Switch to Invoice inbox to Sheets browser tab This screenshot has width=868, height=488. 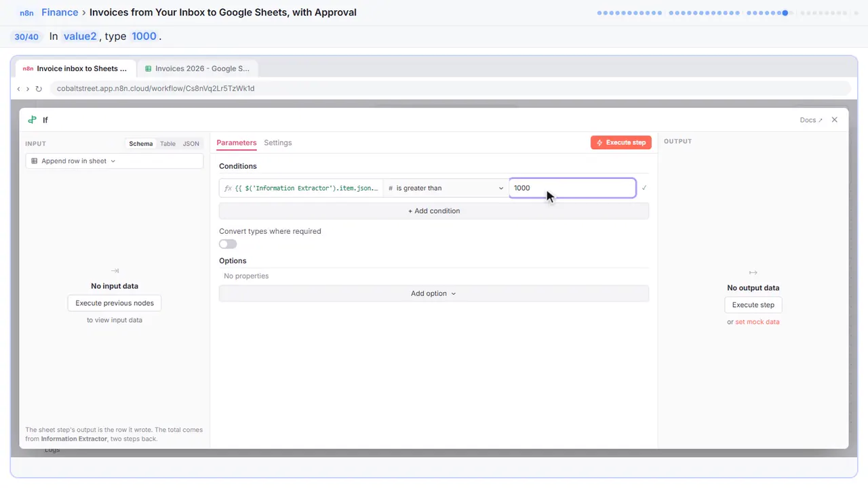tap(75, 68)
